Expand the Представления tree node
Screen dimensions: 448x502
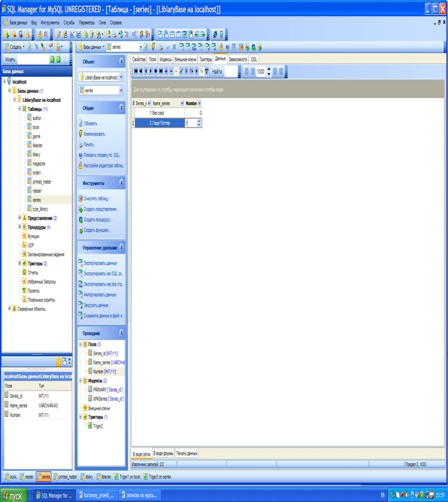pyautogui.click(x=19, y=218)
